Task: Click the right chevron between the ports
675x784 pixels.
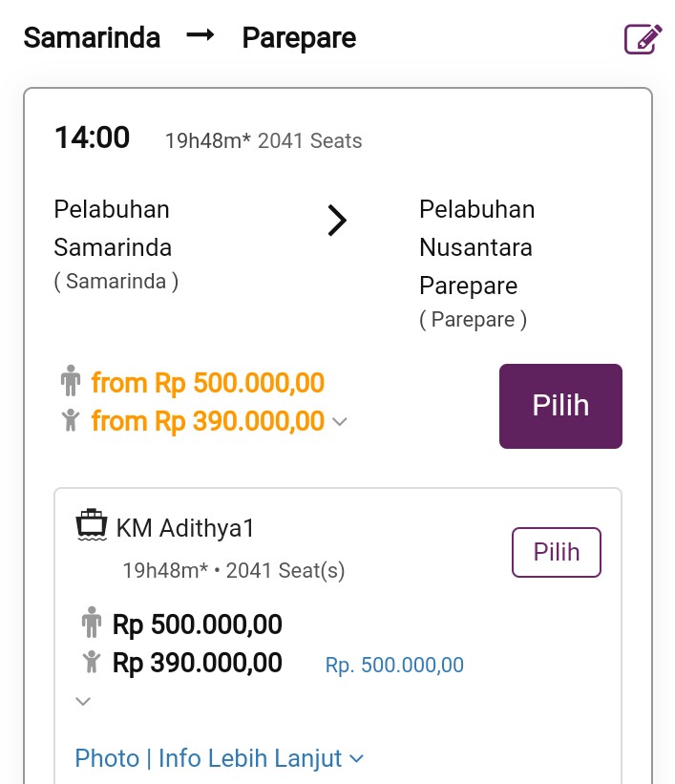Action: point(337,222)
